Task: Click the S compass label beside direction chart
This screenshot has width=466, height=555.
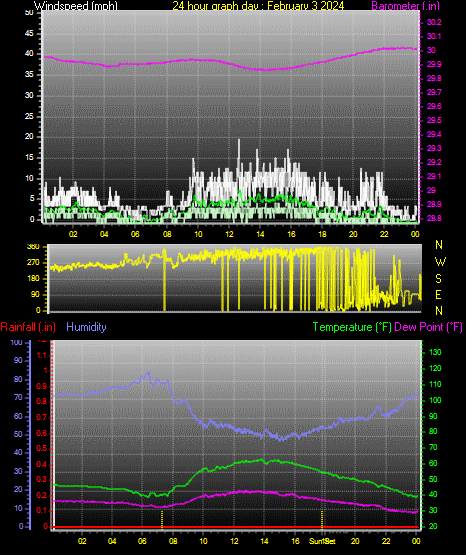Action: [x=438, y=279]
